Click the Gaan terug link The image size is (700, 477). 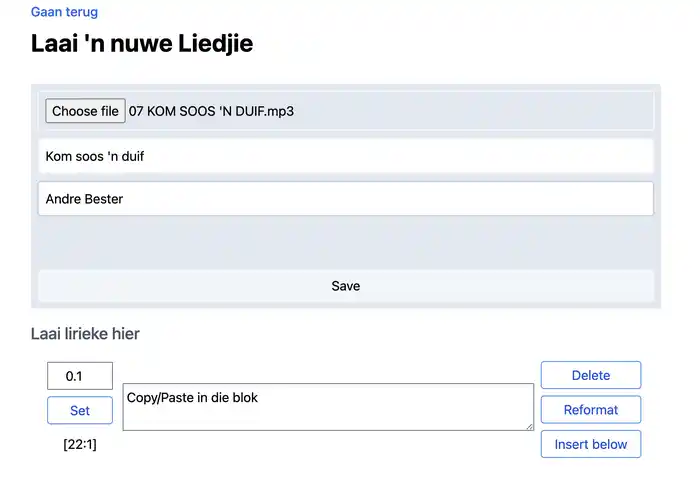coord(64,12)
